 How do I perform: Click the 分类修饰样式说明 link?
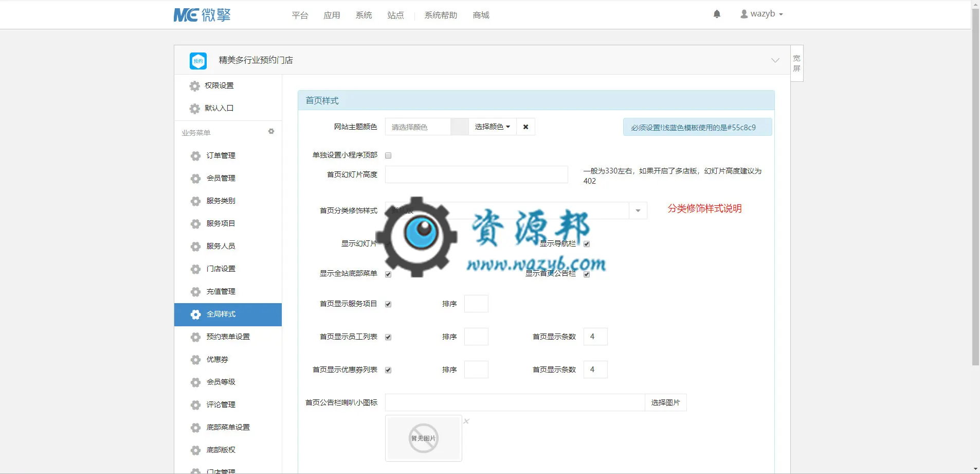pos(704,208)
